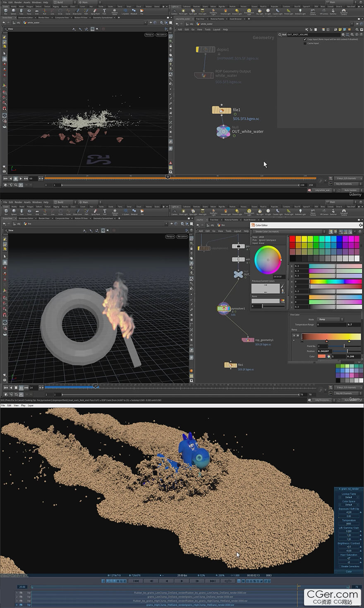Image resolution: width=364 pixels, height=608 pixels.
Task: Select Box shelf tool in white_water window
Action: 5,12
